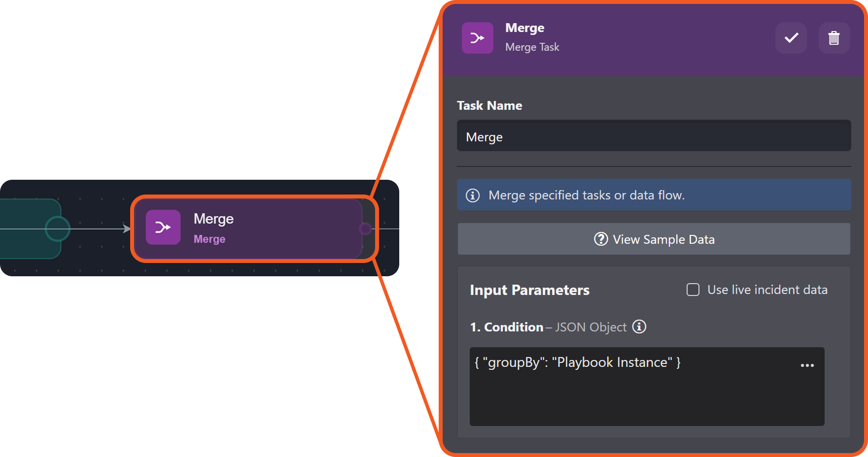Click the Merge title on the canvas node

click(x=213, y=219)
